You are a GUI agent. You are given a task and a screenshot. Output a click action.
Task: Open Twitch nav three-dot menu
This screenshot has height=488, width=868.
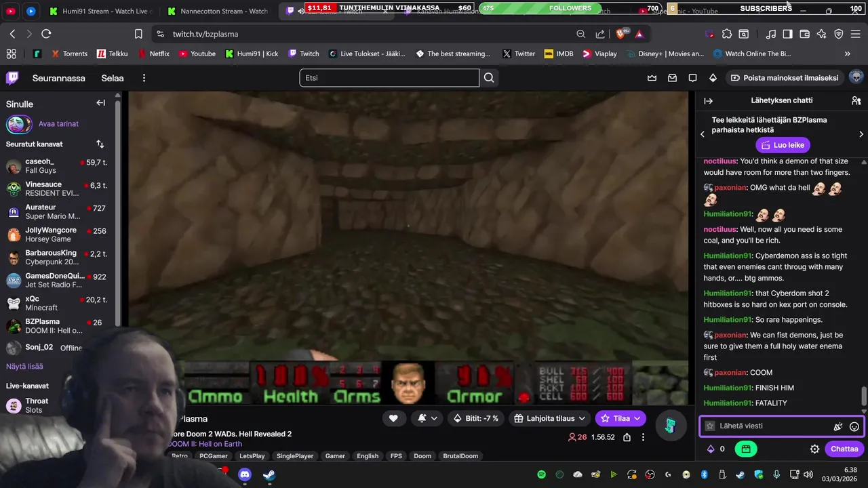coord(144,78)
